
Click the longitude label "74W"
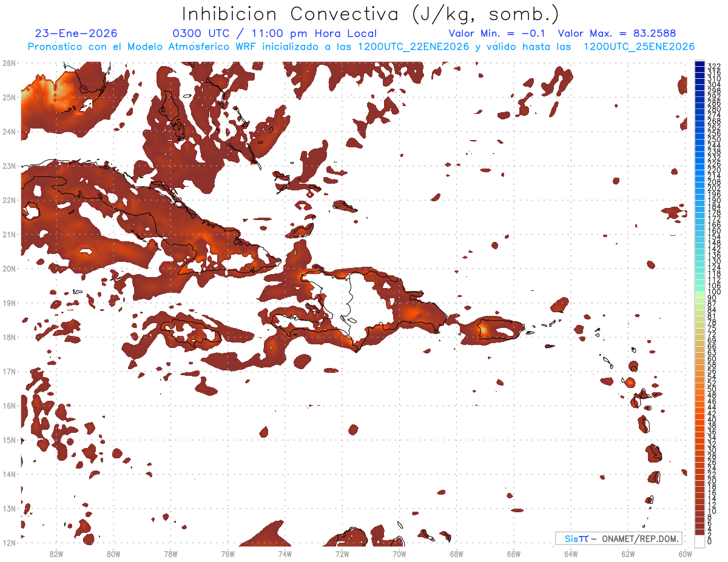click(285, 554)
